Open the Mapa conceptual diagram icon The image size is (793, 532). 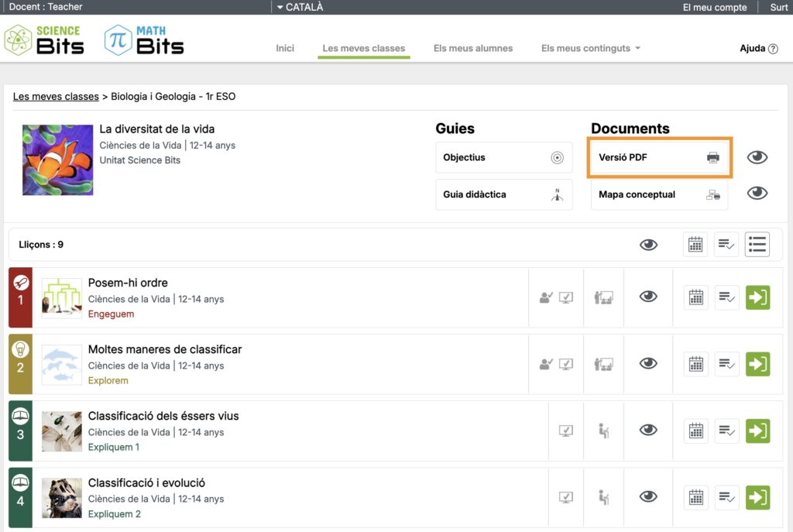pyautogui.click(x=712, y=194)
